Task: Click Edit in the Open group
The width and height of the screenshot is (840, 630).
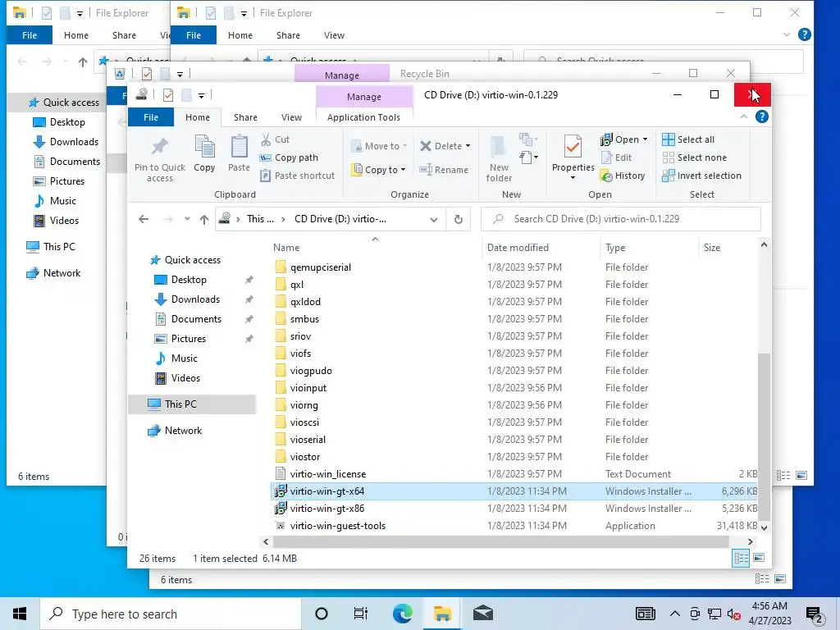Action: [x=617, y=157]
